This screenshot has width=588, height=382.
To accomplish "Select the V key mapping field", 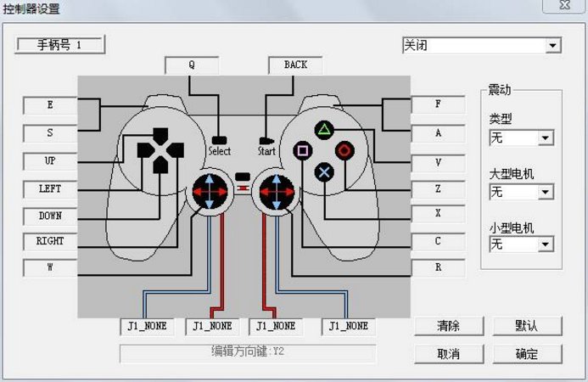I will click(438, 163).
